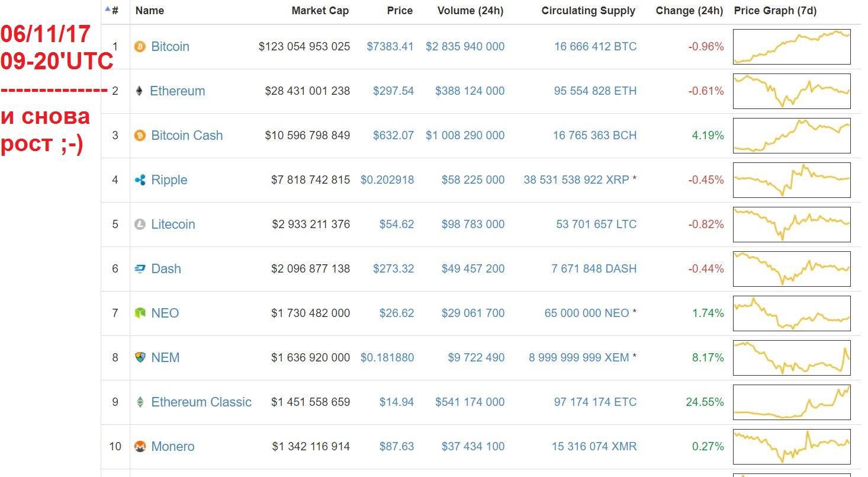Screen dimensions: 868x477
Task: Open the NEO name link
Action: click(x=165, y=313)
